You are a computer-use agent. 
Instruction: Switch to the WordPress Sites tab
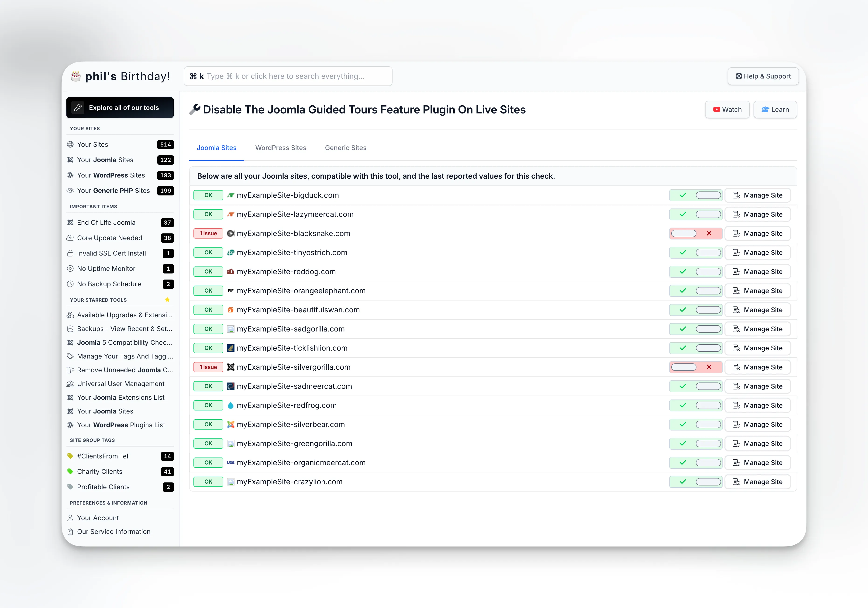click(281, 148)
